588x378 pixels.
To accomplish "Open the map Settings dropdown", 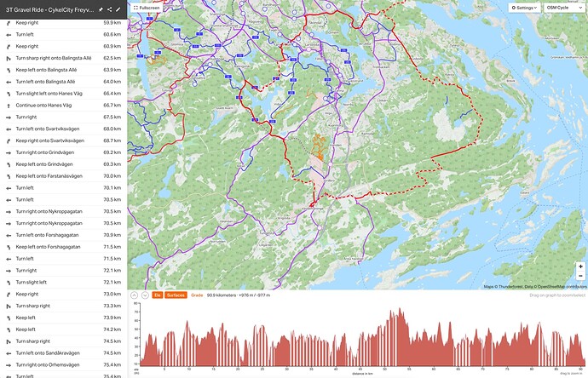I will coord(524,8).
